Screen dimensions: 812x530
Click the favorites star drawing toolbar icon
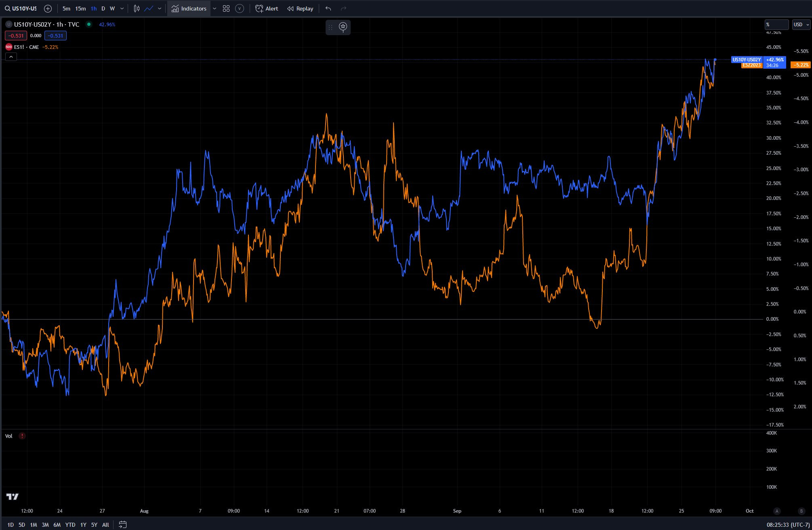click(x=343, y=27)
